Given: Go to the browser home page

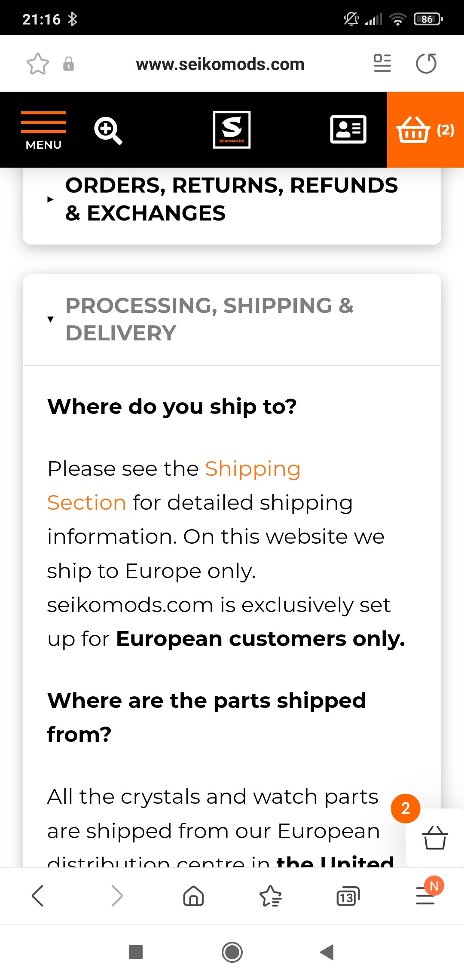Looking at the screenshot, I should pos(194,896).
